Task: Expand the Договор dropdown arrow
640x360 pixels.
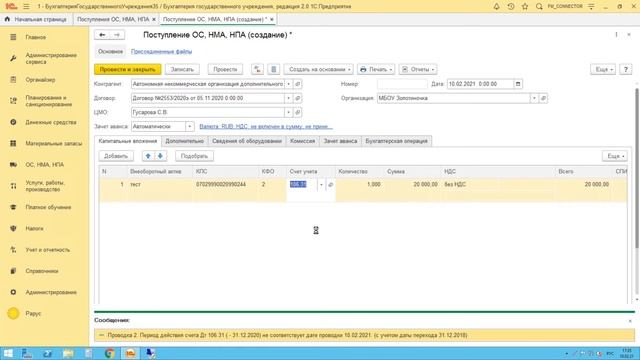Action: coord(288,98)
